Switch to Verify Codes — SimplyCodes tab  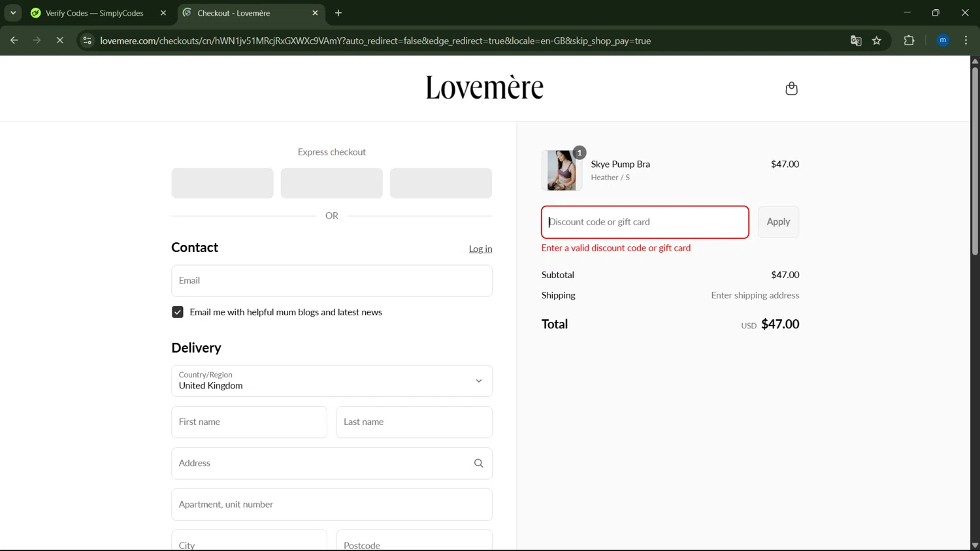[95, 13]
